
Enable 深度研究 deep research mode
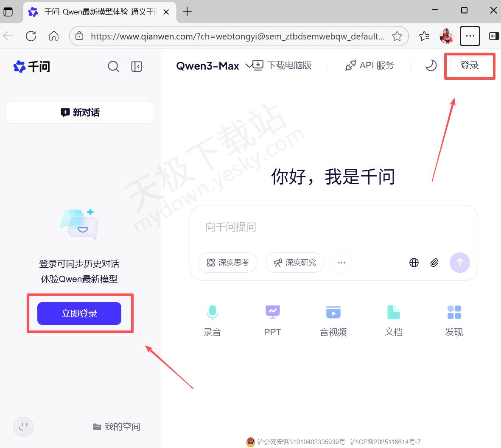[x=294, y=263]
